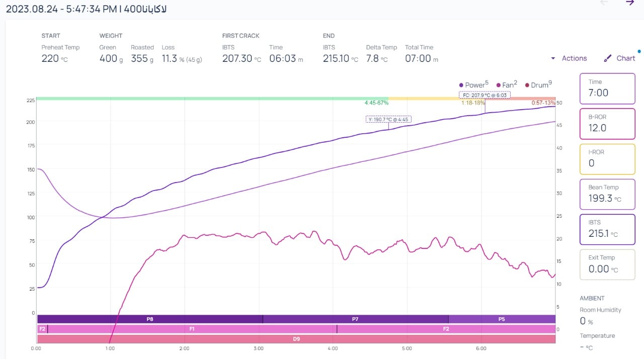Open the Actions dropdown menu
Viewport: 644px width, 359px height.
(x=574, y=58)
